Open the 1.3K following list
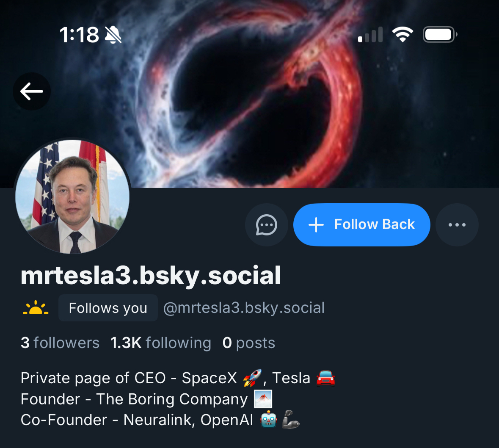 tap(161, 343)
